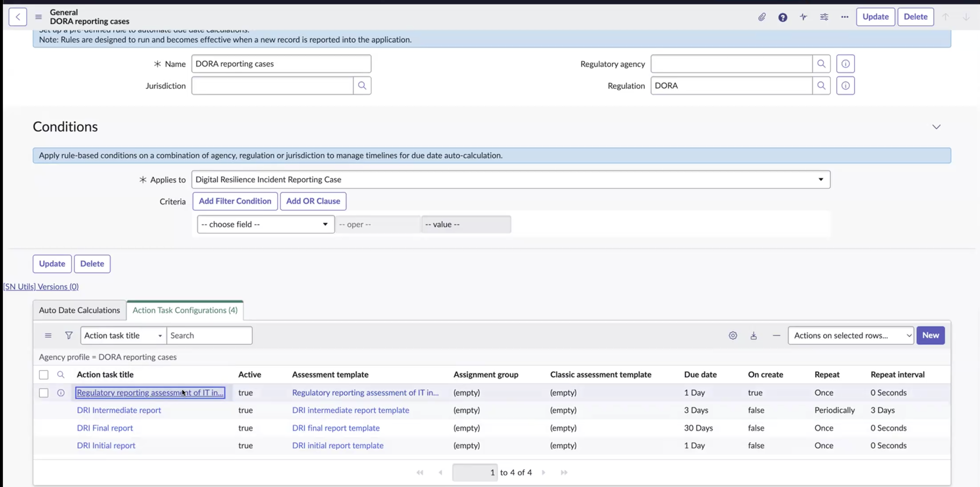Click the bottom Update button
Screen dimensions: 980x487
pos(52,264)
